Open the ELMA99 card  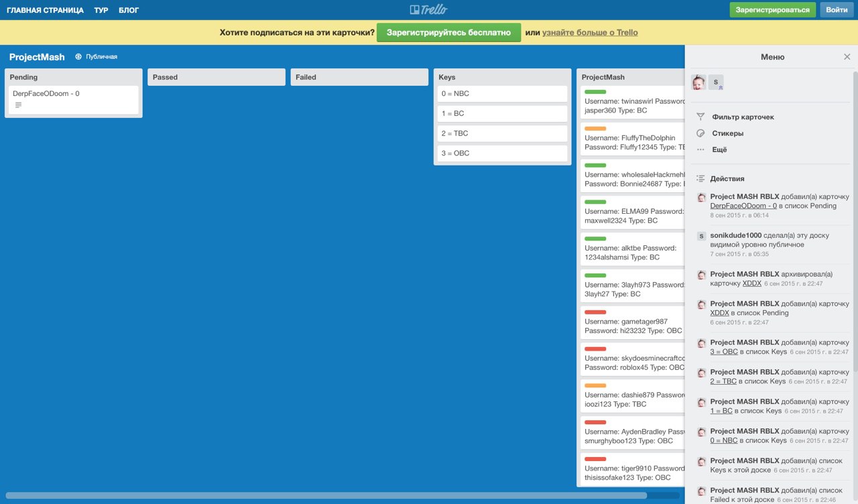pyautogui.click(x=632, y=212)
